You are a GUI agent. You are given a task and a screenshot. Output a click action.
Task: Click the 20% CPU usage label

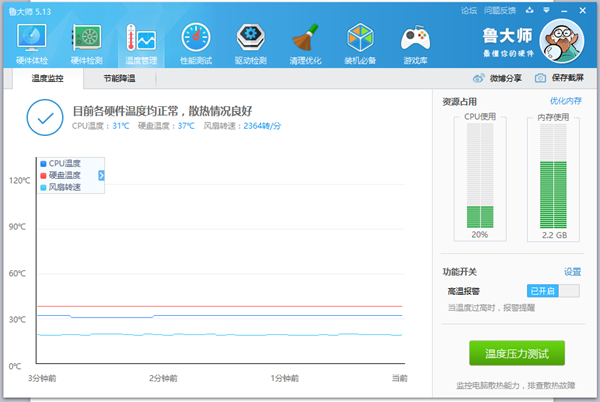[x=479, y=234]
